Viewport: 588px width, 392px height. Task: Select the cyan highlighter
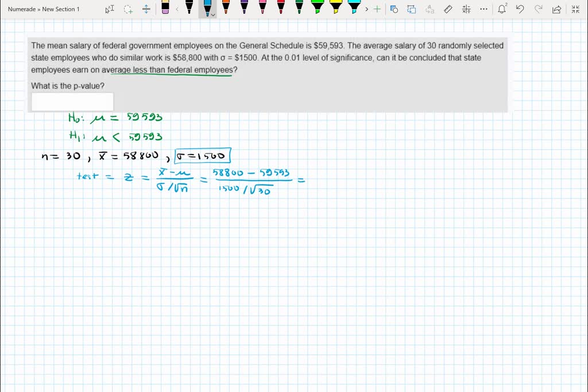click(354, 7)
